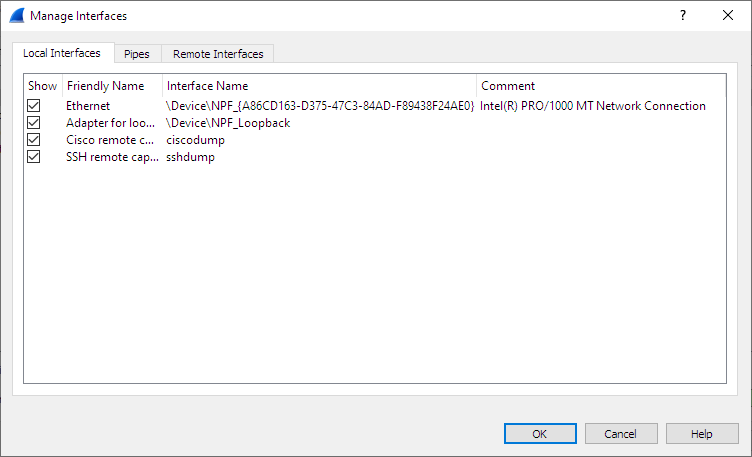Select the ciscodump interface name cell

[194, 140]
